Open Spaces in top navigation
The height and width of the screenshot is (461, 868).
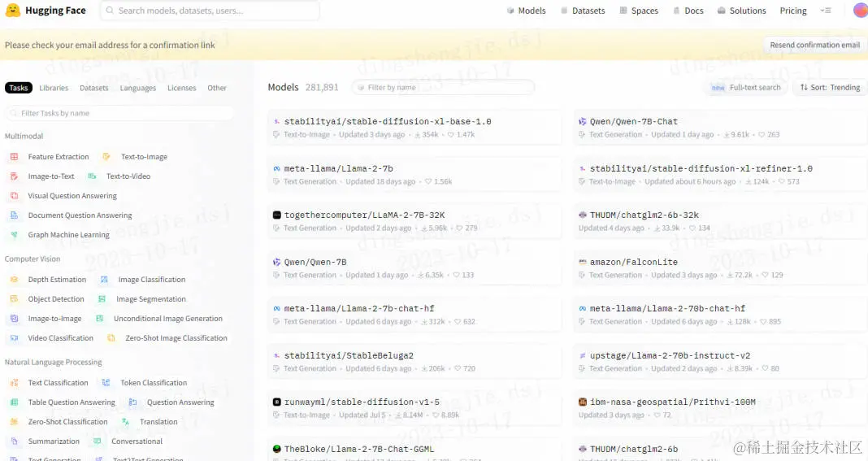[639, 11]
